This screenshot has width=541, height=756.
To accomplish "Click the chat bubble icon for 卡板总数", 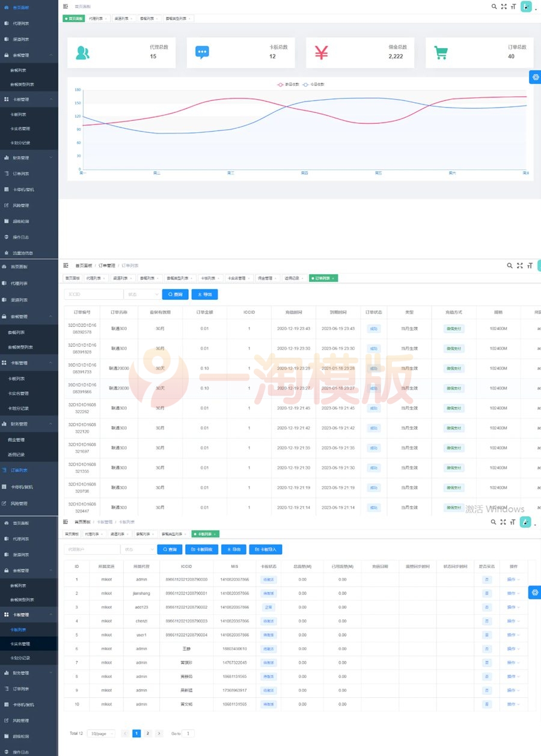I will click(x=203, y=53).
